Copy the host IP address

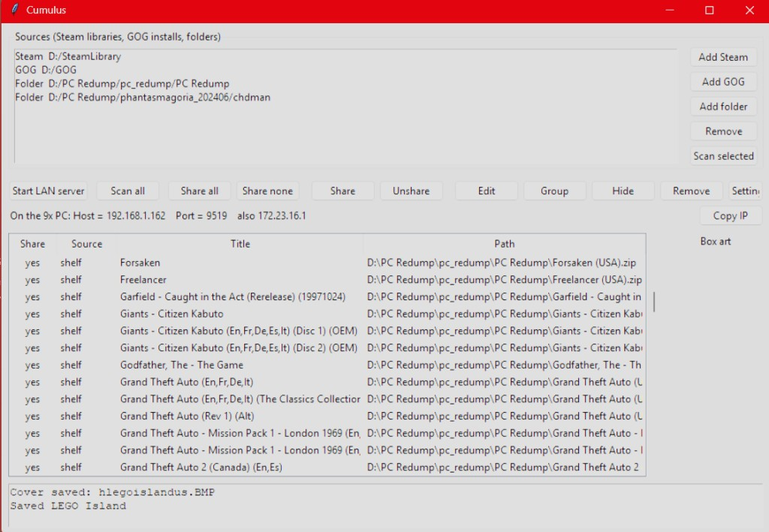[x=730, y=216]
